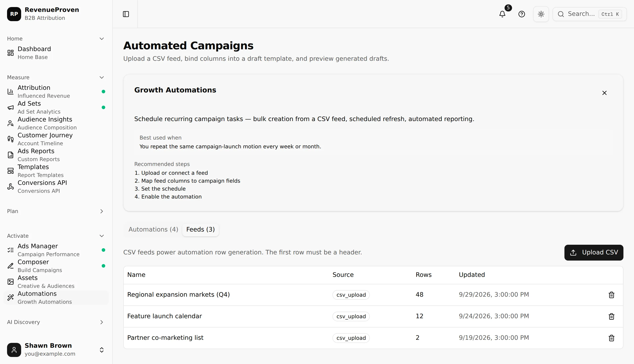Navigate to Conversions API page
This screenshot has width=634, height=364.
click(x=56, y=186)
